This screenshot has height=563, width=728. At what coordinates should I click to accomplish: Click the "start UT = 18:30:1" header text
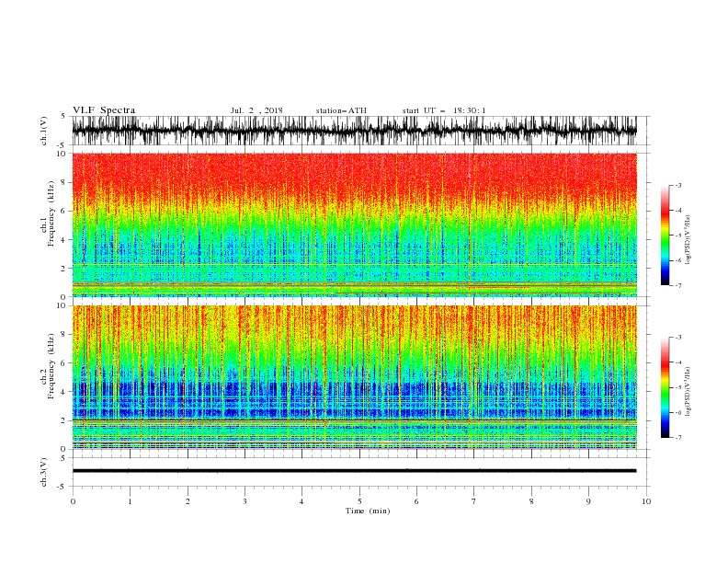pyautogui.click(x=444, y=110)
